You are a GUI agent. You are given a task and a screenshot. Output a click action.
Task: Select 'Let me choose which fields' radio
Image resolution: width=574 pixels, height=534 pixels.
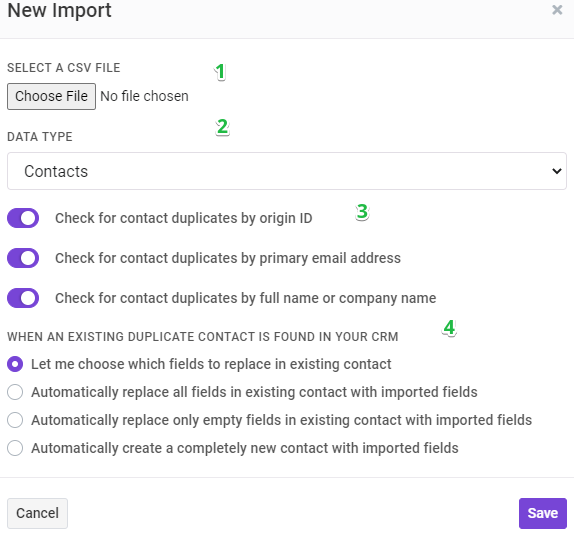15,364
